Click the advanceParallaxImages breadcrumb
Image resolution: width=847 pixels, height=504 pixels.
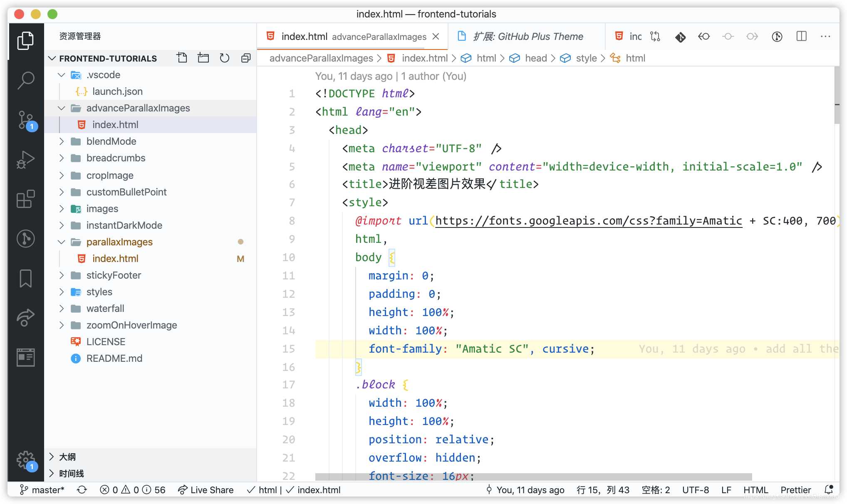[321, 58]
